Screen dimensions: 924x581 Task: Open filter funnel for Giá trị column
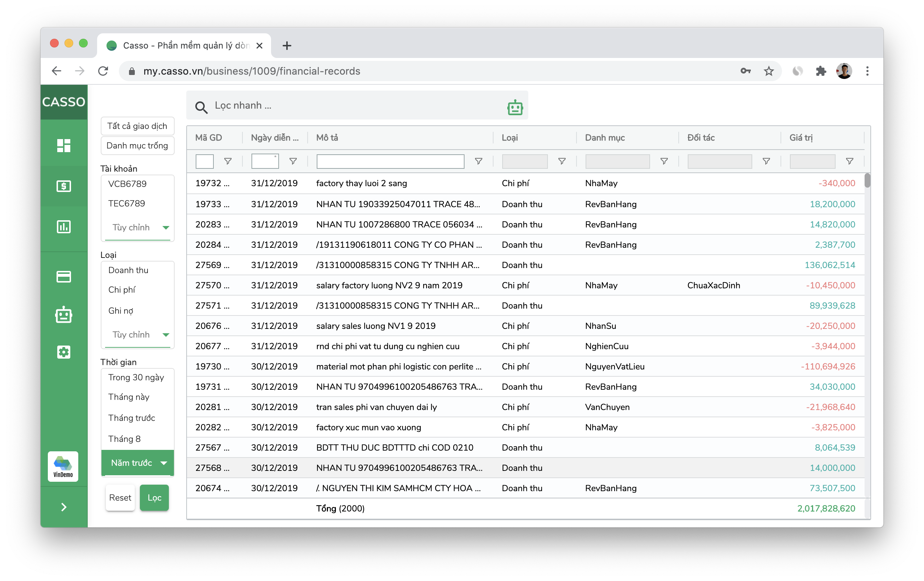850,161
